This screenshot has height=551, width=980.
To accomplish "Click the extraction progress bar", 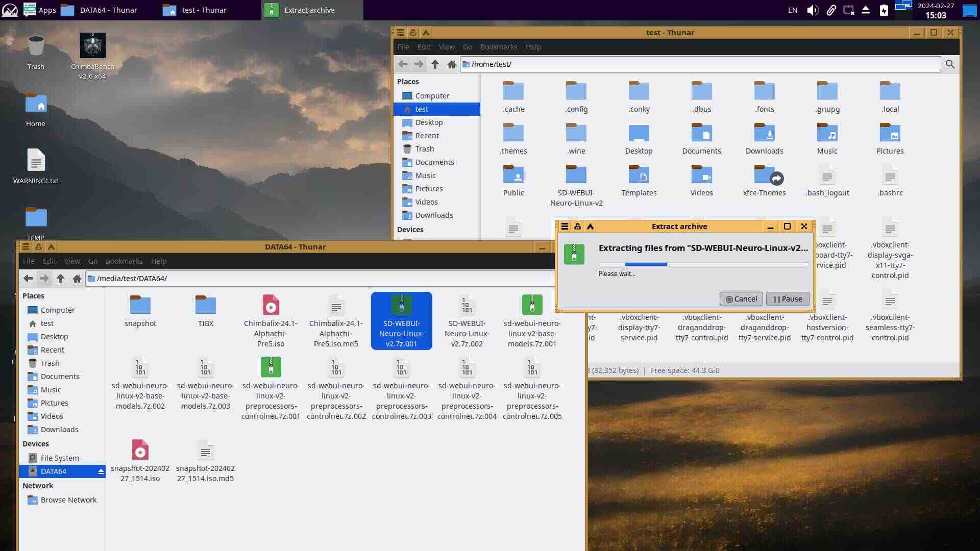I will (703, 264).
